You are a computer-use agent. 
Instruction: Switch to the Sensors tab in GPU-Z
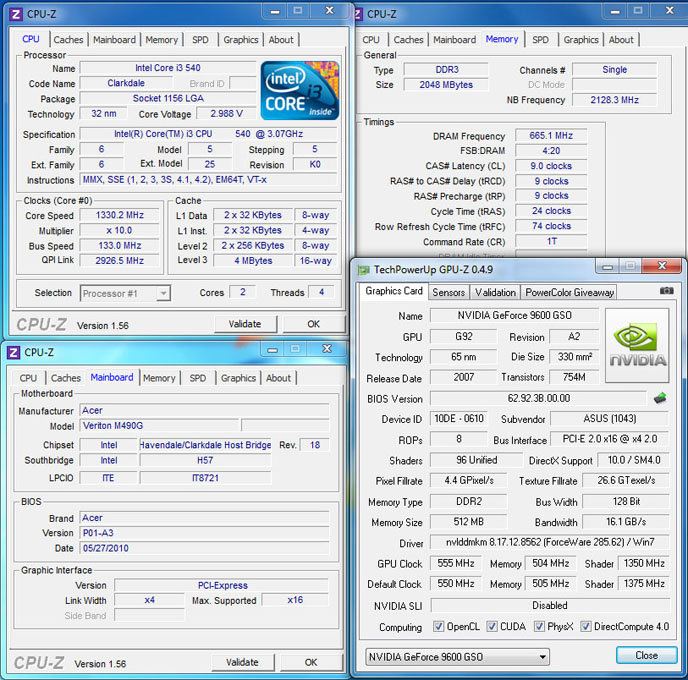tap(448, 292)
